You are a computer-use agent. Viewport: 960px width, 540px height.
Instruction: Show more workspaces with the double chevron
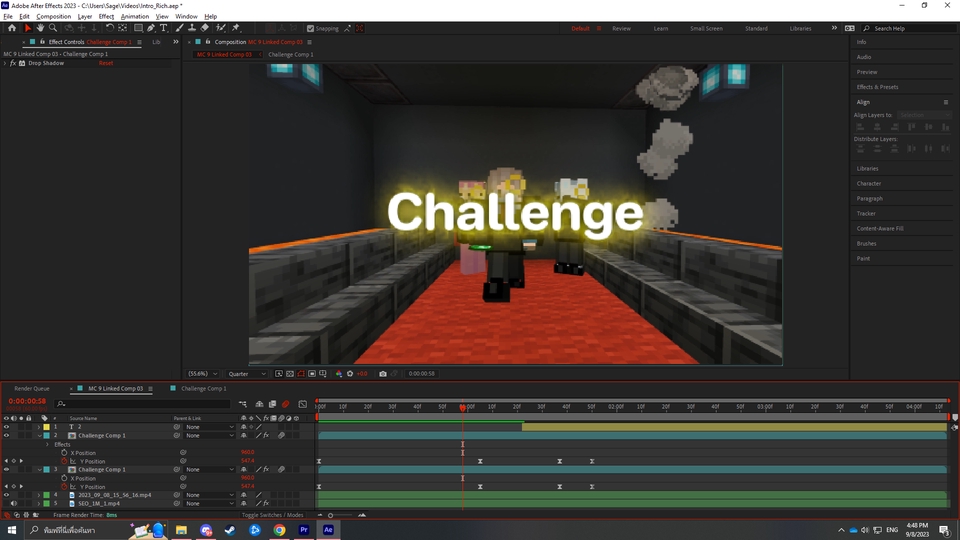pyautogui.click(x=834, y=28)
